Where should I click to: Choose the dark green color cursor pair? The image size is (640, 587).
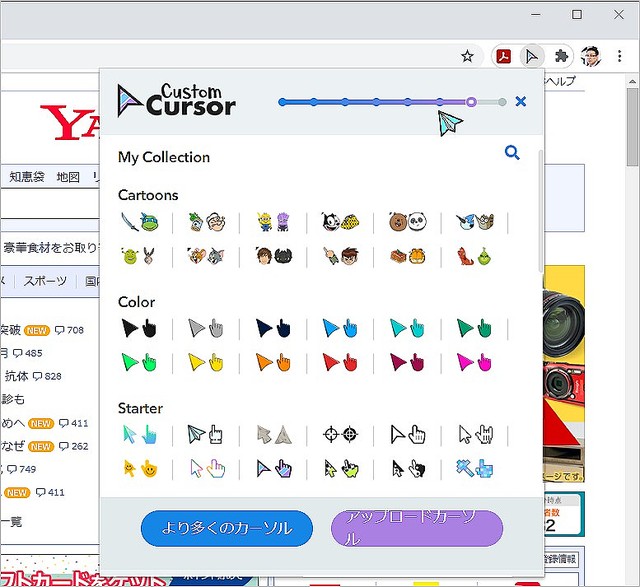tap(474, 328)
